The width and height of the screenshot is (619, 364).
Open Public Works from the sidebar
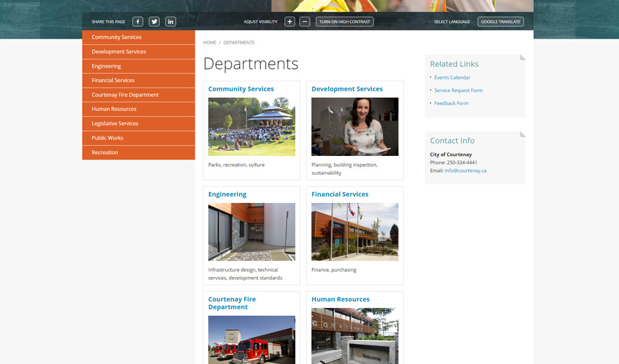[x=108, y=138]
